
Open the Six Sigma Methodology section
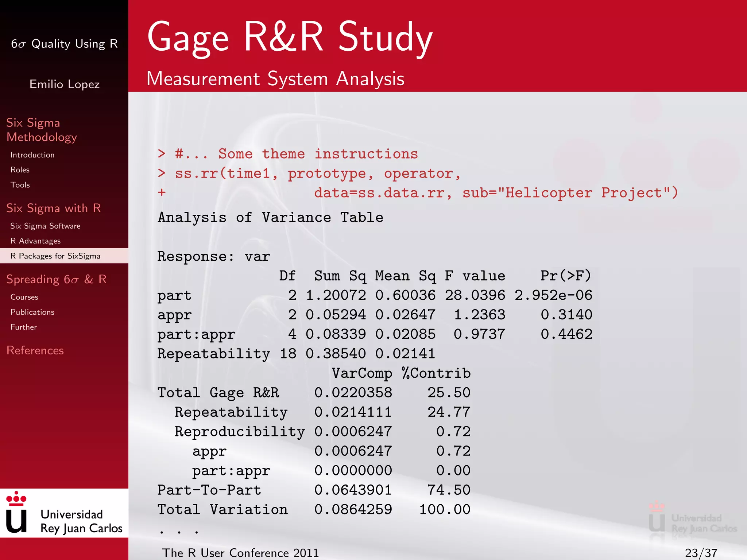click(42, 130)
